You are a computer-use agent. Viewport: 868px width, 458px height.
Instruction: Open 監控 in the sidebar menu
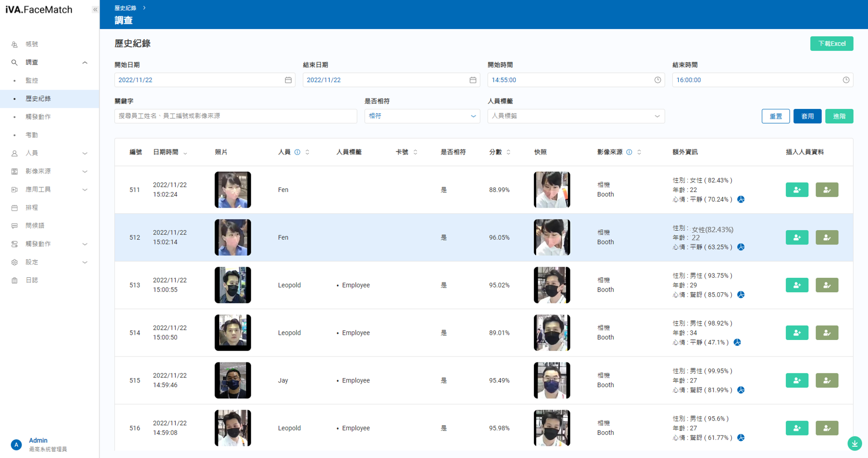pyautogui.click(x=32, y=80)
